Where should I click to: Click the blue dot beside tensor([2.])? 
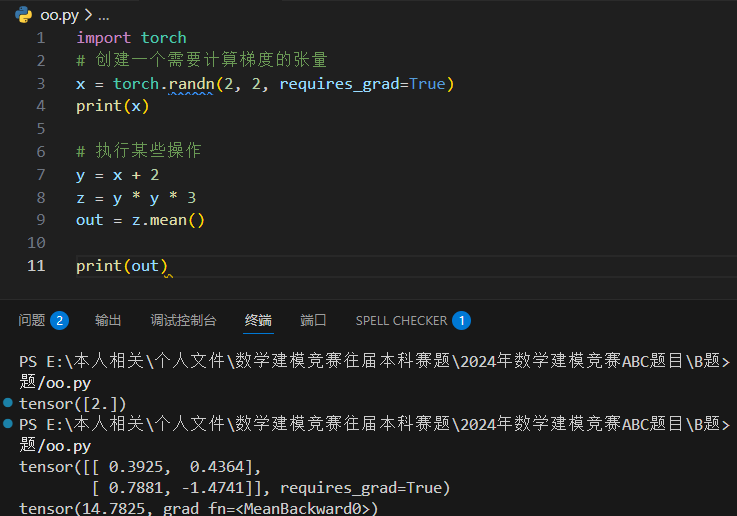8,402
